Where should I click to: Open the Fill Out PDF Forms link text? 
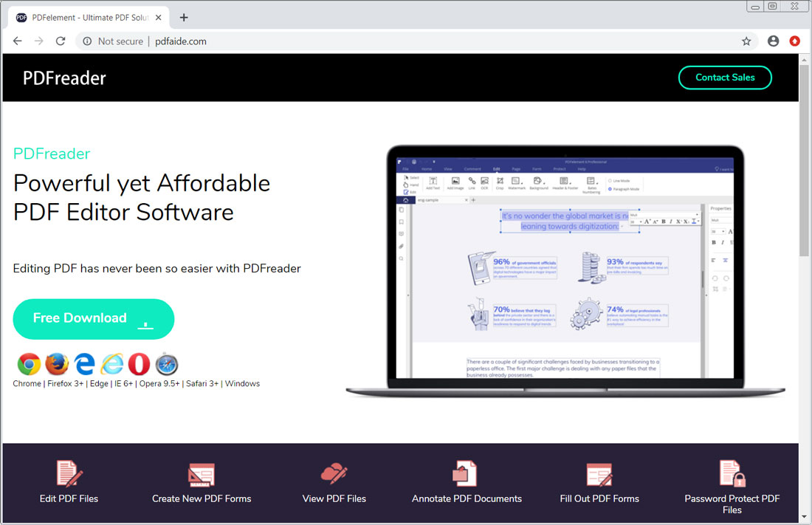[x=599, y=498]
